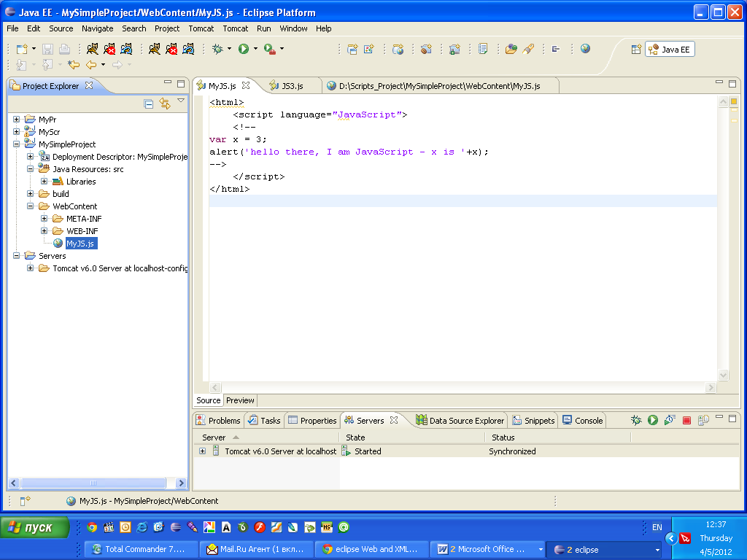Image resolution: width=747 pixels, height=560 pixels.
Task: Click red Stop the server icon
Action: (x=686, y=420)
